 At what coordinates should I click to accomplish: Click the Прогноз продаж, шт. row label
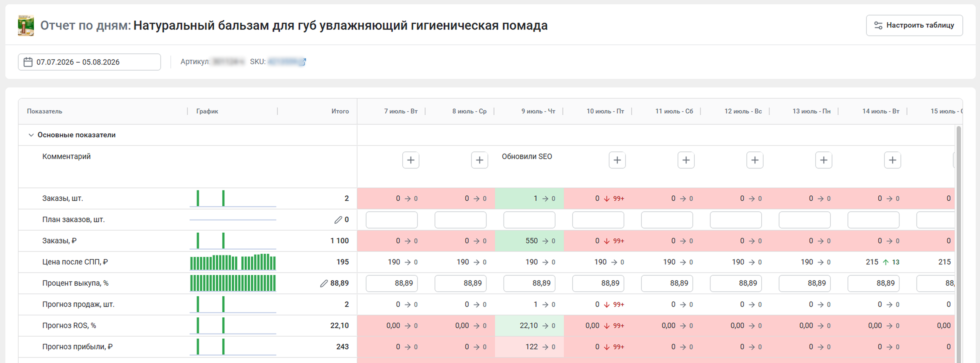(x=78, y=304)
